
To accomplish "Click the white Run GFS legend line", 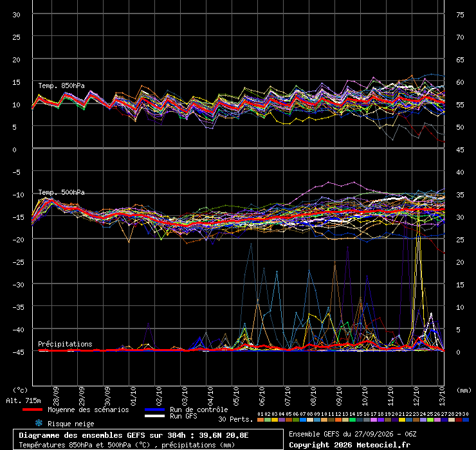I will click(x=155, y=416).
